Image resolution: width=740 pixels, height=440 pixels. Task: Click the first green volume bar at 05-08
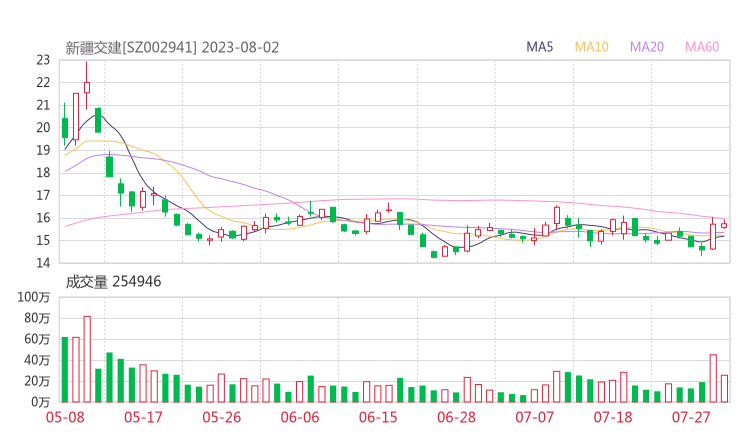(65, 370)
